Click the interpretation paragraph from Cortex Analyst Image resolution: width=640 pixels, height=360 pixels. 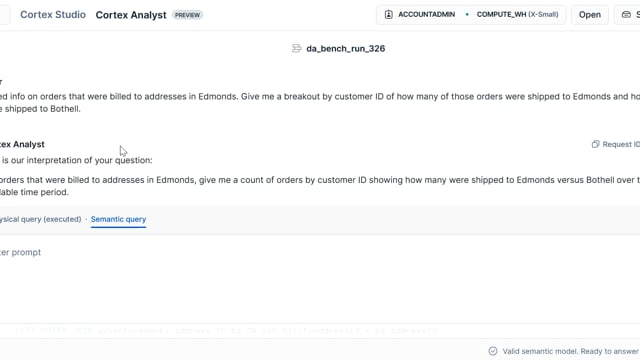[x=320, y=186]
